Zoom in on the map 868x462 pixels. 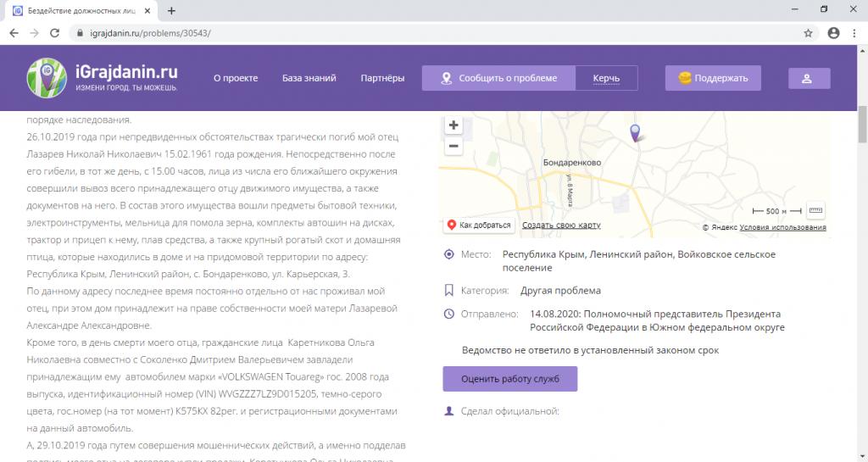click(x=453, y=125)
